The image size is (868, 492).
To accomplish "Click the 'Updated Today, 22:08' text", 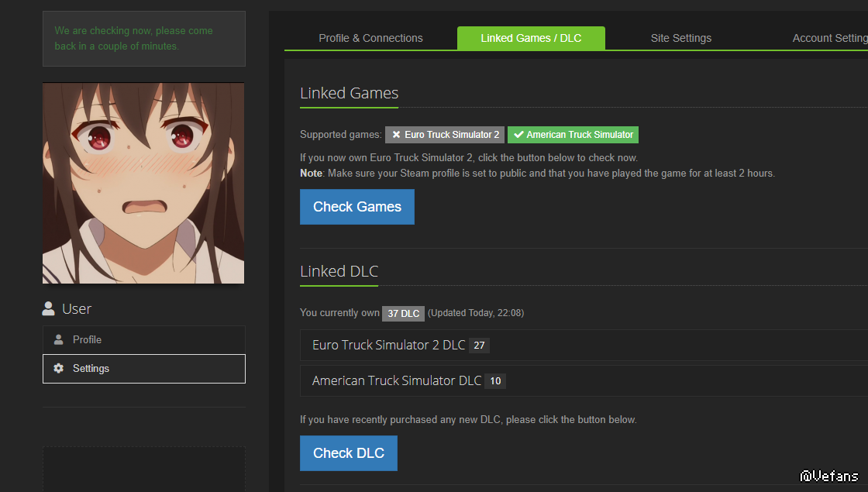I will coord(476,313).
